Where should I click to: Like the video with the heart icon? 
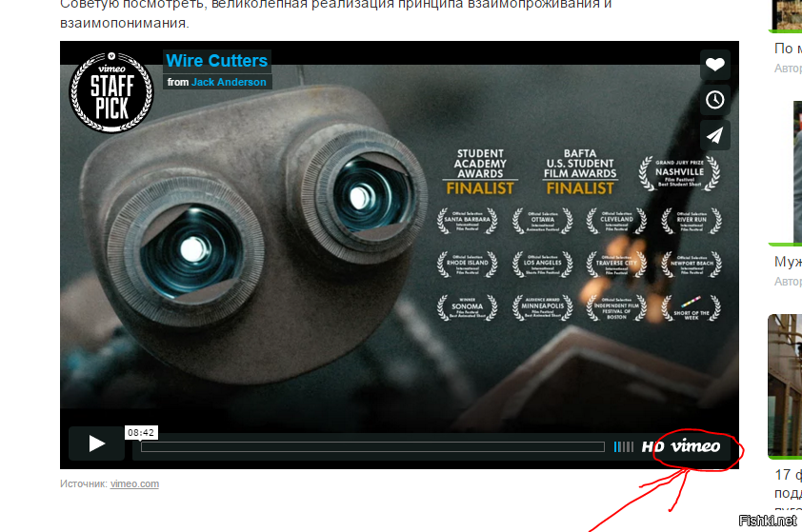(x=714, y=65)
